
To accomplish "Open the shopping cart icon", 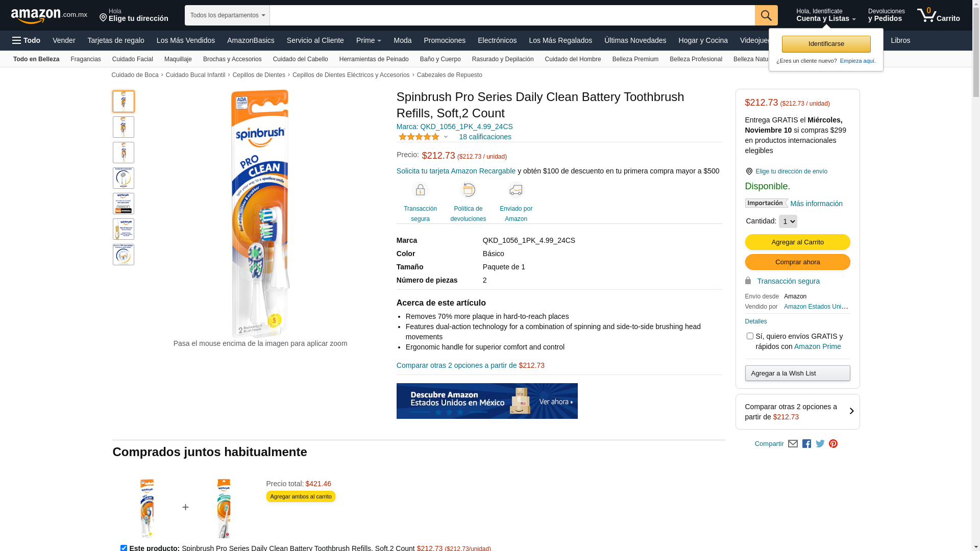I will click(938, 15).
